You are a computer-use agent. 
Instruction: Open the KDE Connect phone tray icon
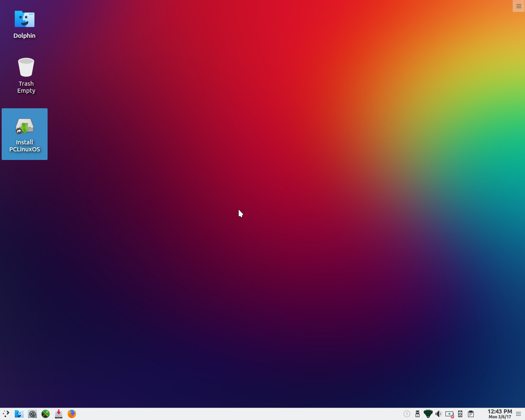click(460, 414)
